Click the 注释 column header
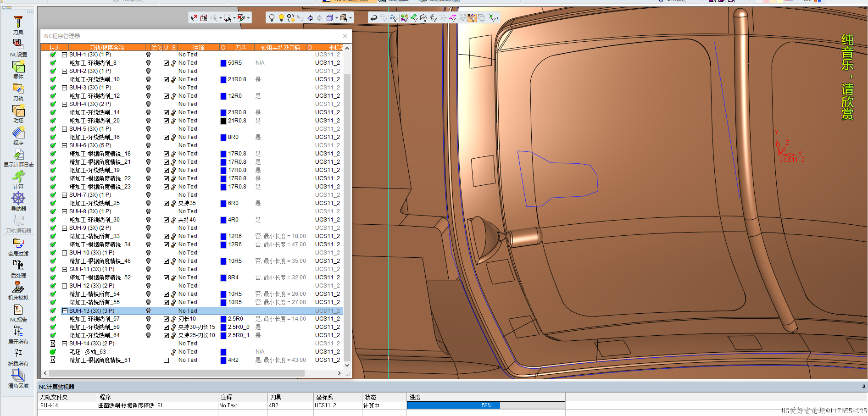868x416 pixels. (x=198, y=47)
